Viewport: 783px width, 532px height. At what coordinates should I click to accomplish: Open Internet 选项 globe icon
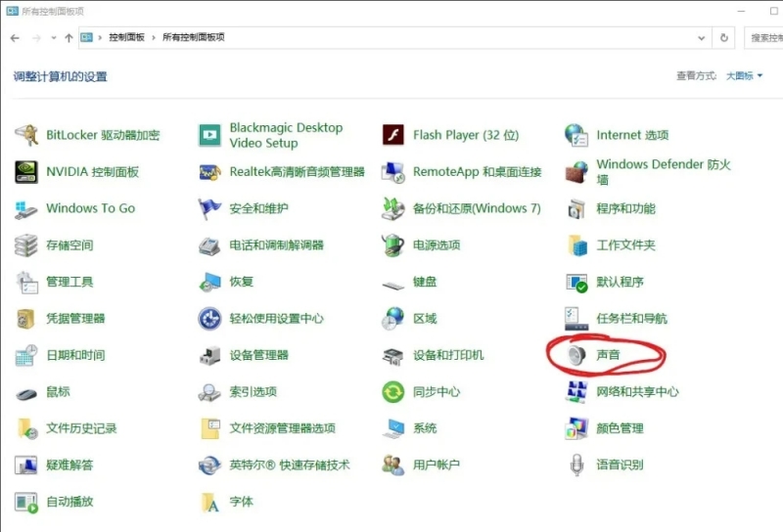click(x=576, y=135)
